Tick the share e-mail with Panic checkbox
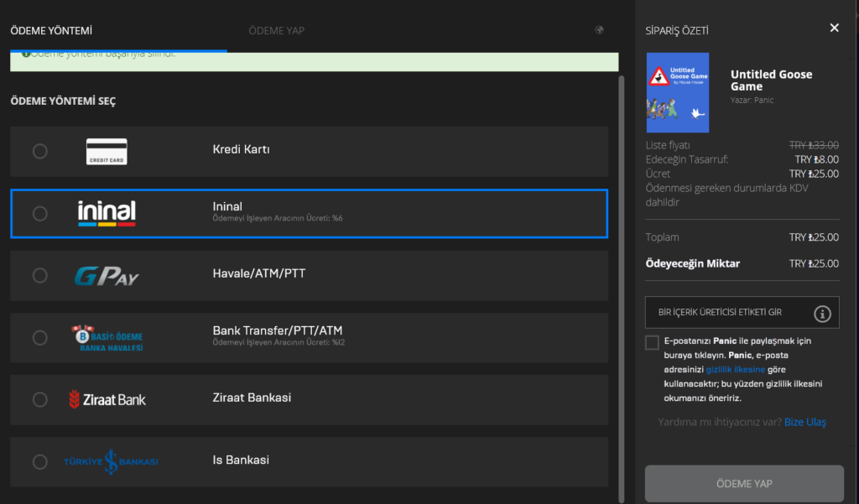859x504 pixels. pos(652,342)
